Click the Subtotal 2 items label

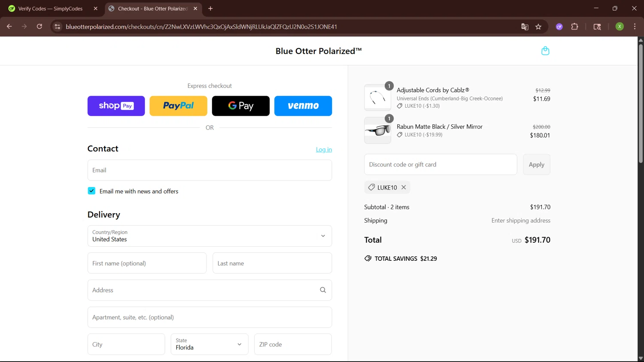click(386, 207)
